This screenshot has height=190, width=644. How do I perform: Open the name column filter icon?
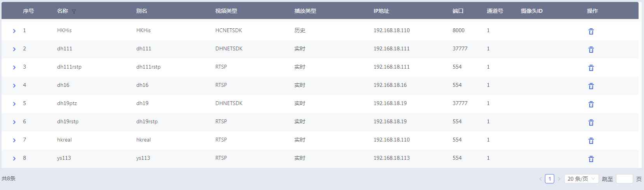pos(74,12)
